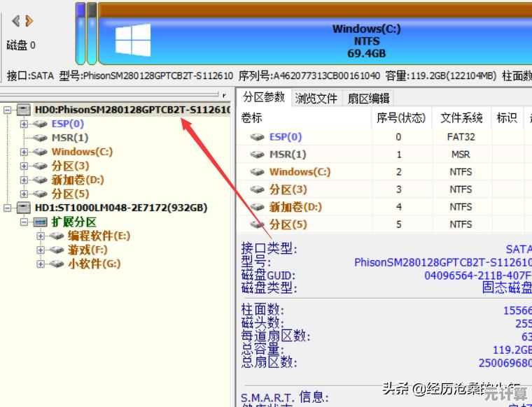Sort by the 文件系统 column header
The image size is (532, 407).
coord(461,118)
